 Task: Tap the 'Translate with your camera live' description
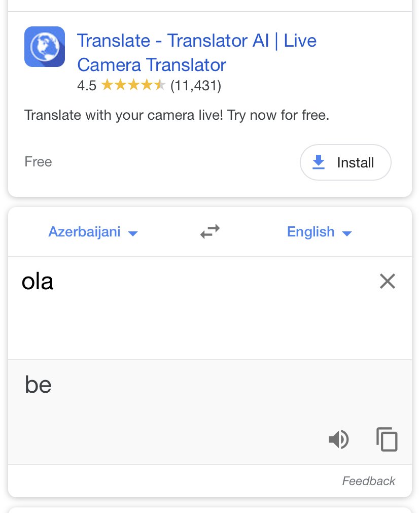coord(177,115)
